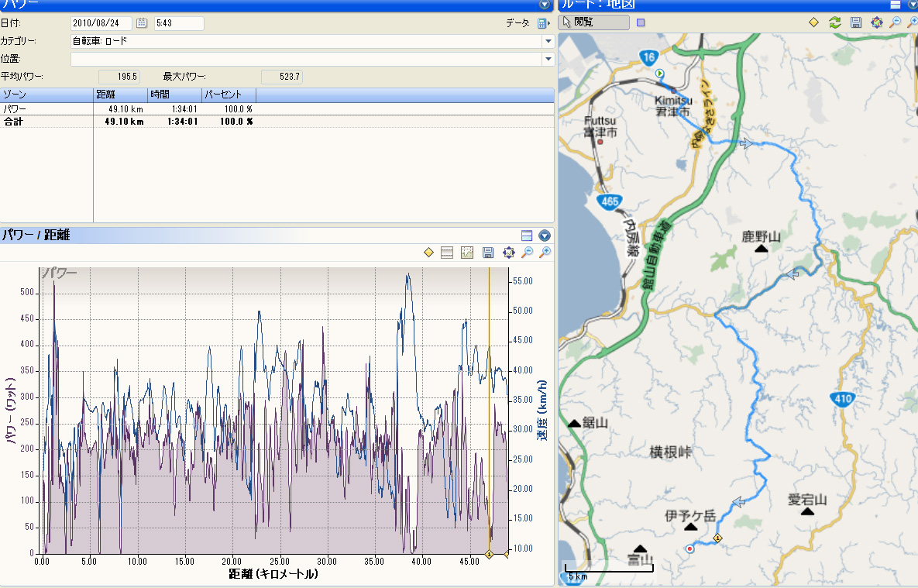Toggle the small purple square next to 閲覧
Screen dimensions: 918x588
(641, 22)
